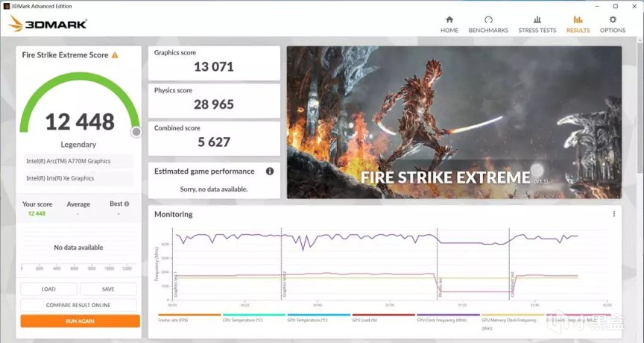
Task: Open the OPTIONS tab
Action: pyautogui.click(x=613, y=25)
